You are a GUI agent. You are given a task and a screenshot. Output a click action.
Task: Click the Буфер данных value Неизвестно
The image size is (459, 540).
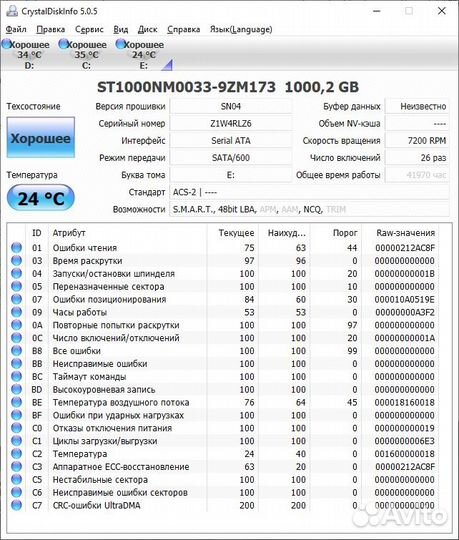click(x=417, y=106)
